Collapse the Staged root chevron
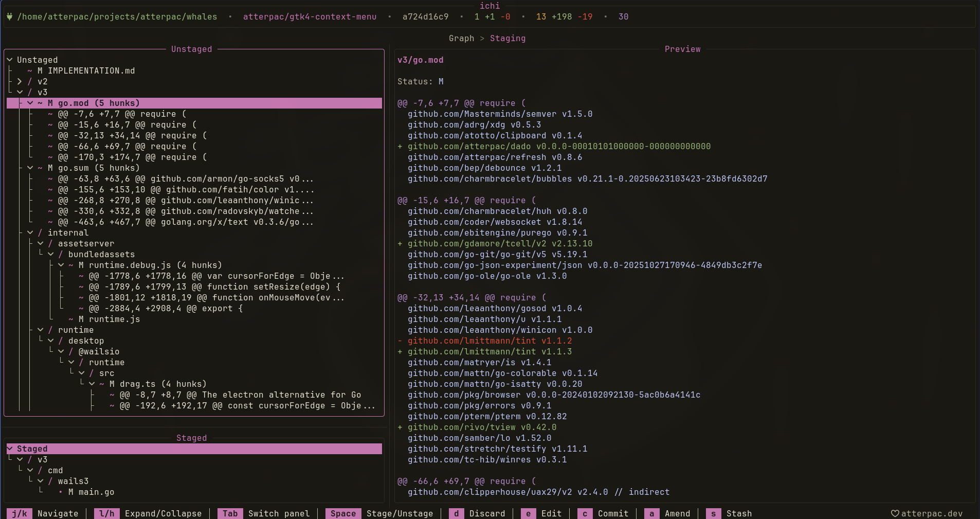 pyautogui.click(x=10, y=449)
